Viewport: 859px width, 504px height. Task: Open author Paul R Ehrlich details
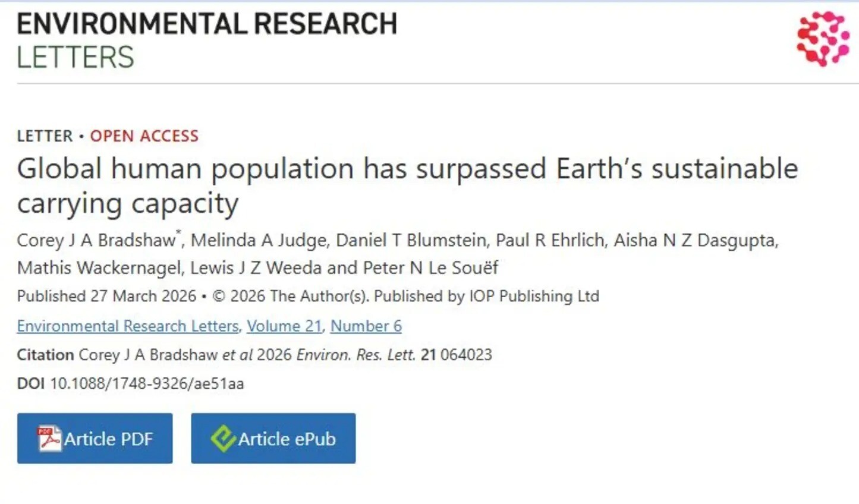pos(550,240)
